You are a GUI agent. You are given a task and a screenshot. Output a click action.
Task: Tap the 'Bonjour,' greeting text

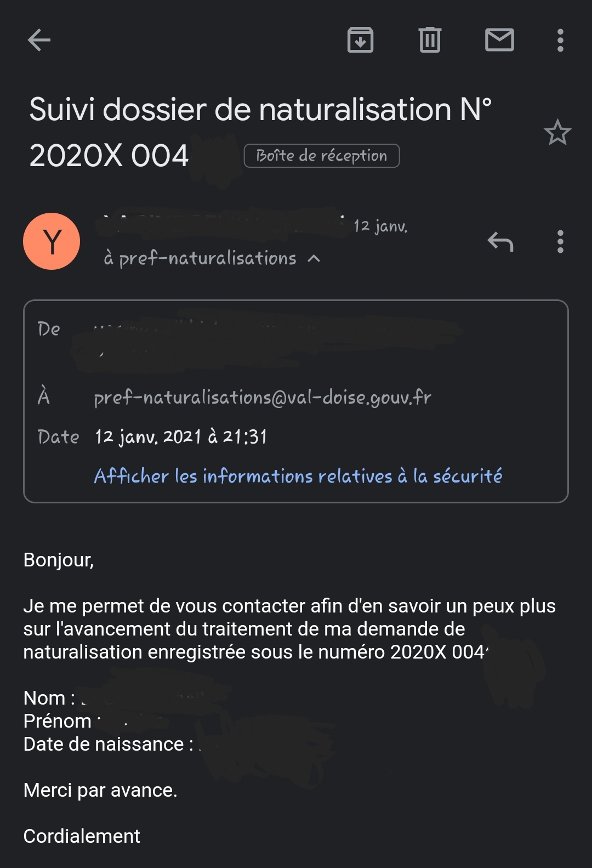point(59,560)
